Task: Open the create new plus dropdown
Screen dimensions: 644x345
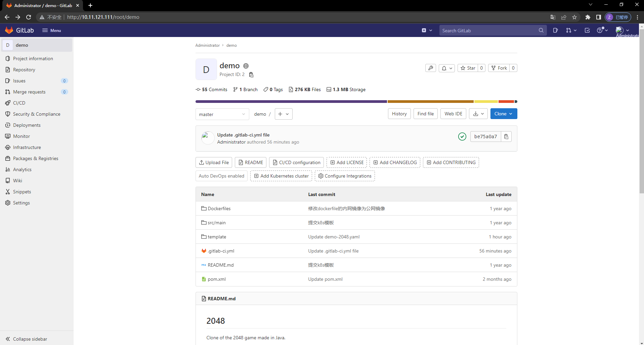Action: 427,30
